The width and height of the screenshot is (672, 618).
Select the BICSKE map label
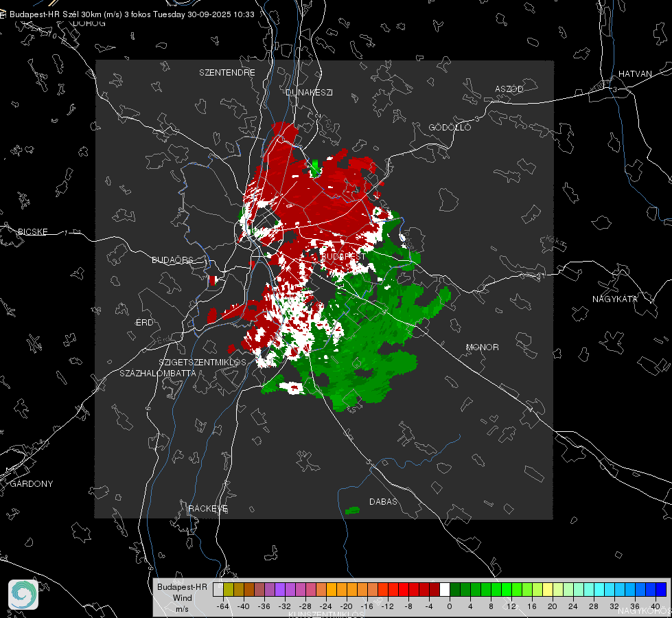32,231
